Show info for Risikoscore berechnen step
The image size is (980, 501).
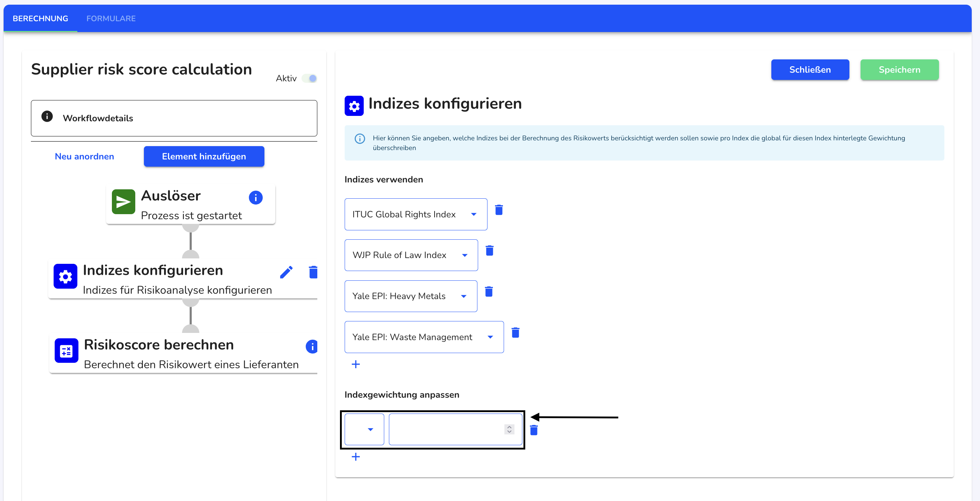click(312, 347)
